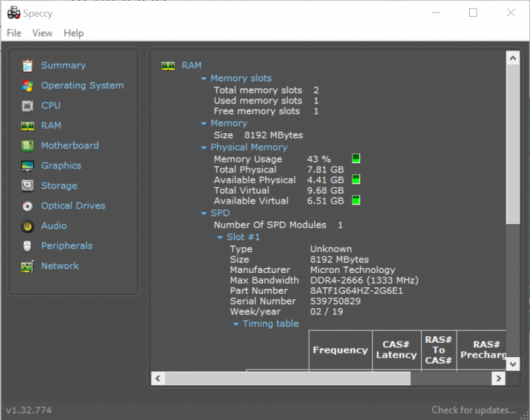
Task: Click the Audio speaker icon
Action: [27, 226]
